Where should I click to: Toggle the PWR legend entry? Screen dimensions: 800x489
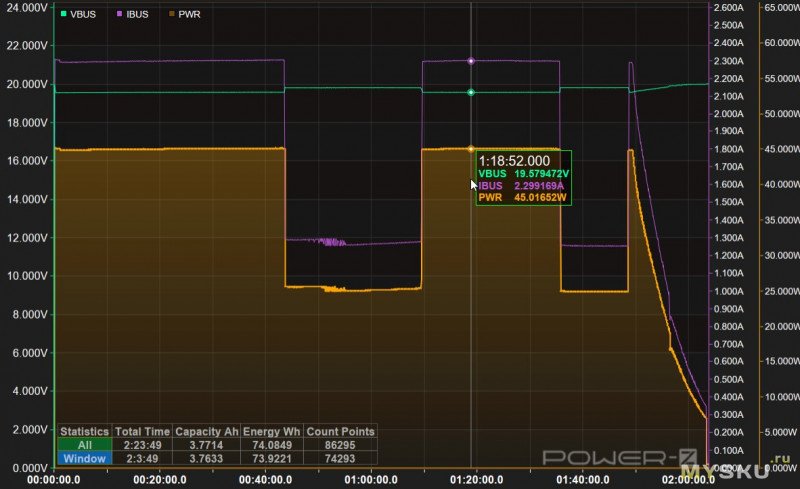point(185,14)
